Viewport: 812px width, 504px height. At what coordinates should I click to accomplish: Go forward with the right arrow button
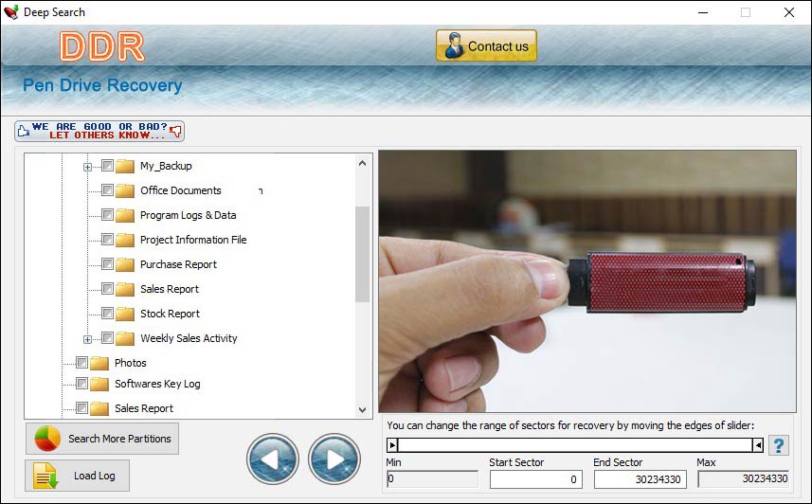(334, 459)
